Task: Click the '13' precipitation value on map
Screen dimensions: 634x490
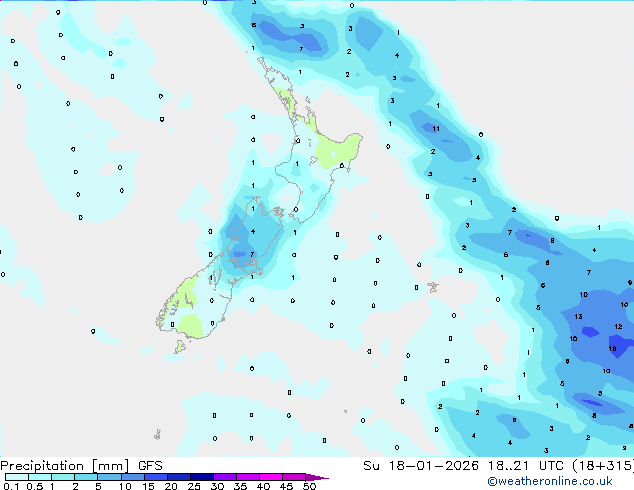Action: click(x=578, y=317)
